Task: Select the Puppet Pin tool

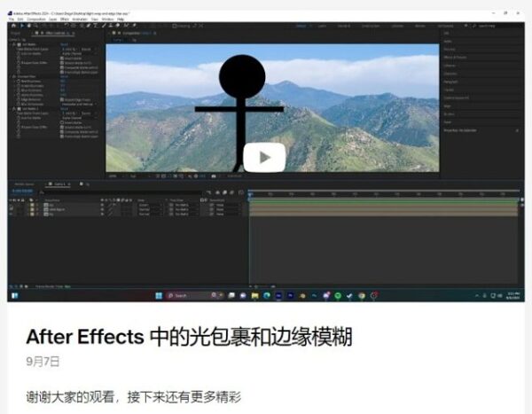Action: point(135,26)
